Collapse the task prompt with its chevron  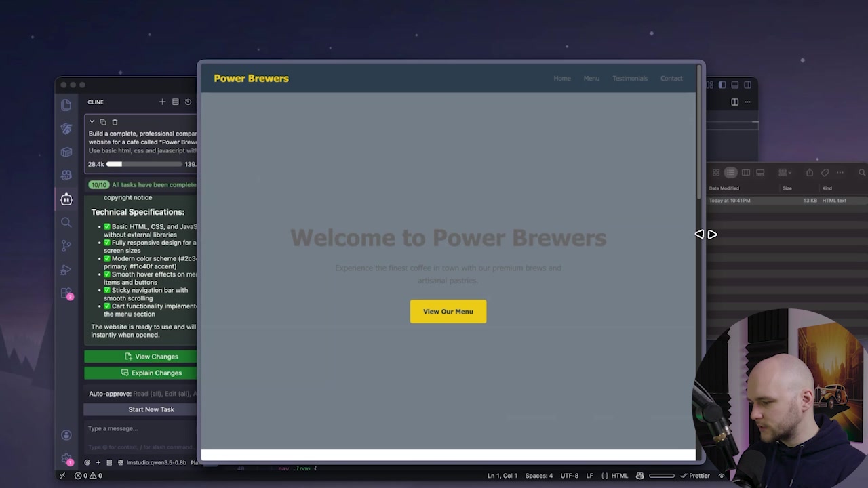coord(92,121)
